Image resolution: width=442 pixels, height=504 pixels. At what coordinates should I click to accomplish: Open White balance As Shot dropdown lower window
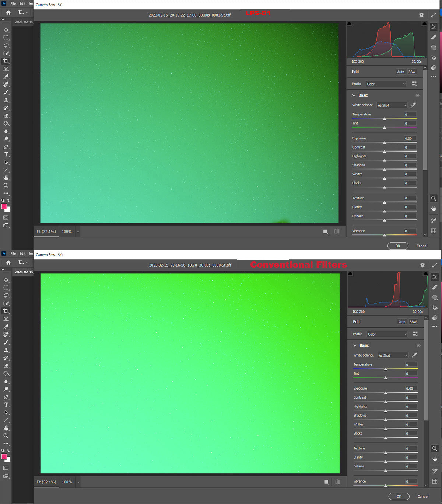pyautogui.click(x=393, y=355)
